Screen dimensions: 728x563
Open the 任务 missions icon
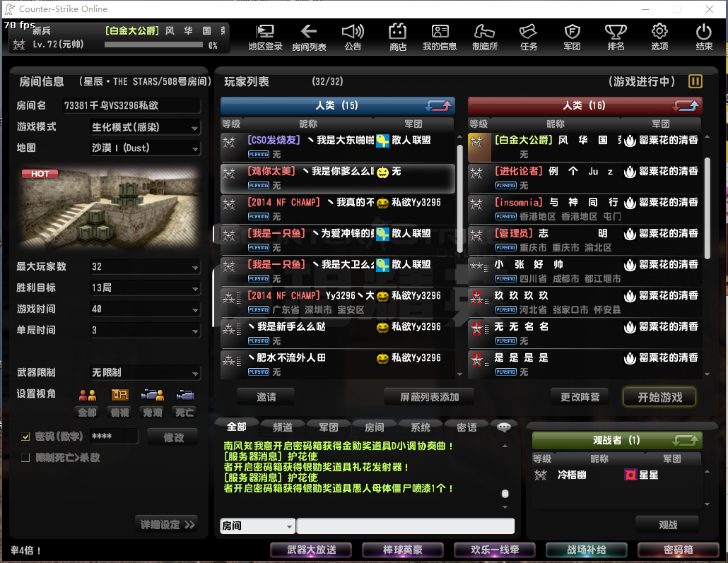pyautogui.click(x=529, y=37)
